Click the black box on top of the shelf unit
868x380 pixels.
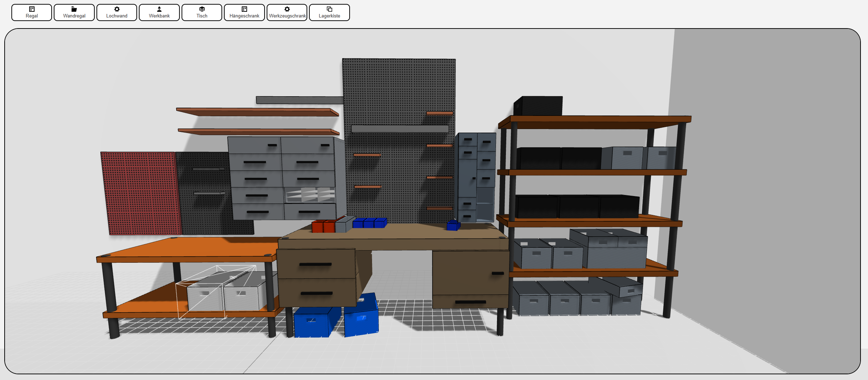tap(539, 106)
